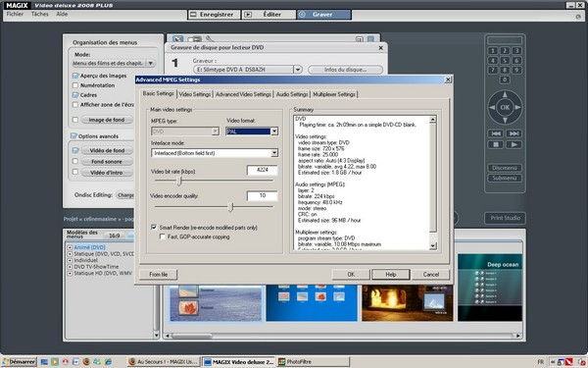The height and width of the screenshot is (368, 588).
Task: Enable the Numérotation checkbox
Action: (x=75, y=85)
